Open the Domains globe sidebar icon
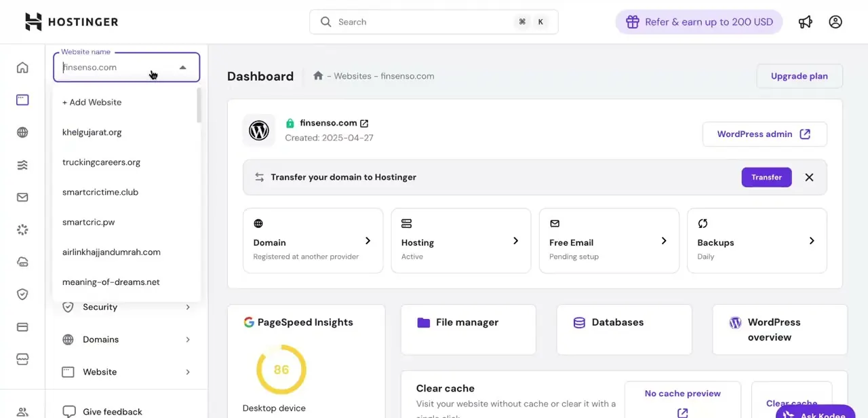868x418 pixels. 22,132
